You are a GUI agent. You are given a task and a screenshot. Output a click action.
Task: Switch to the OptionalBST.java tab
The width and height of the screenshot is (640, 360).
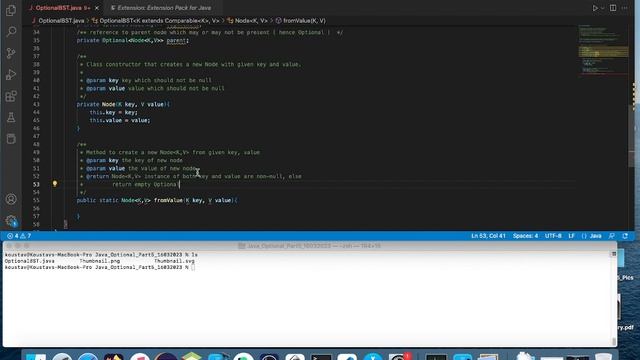point(60,8)
